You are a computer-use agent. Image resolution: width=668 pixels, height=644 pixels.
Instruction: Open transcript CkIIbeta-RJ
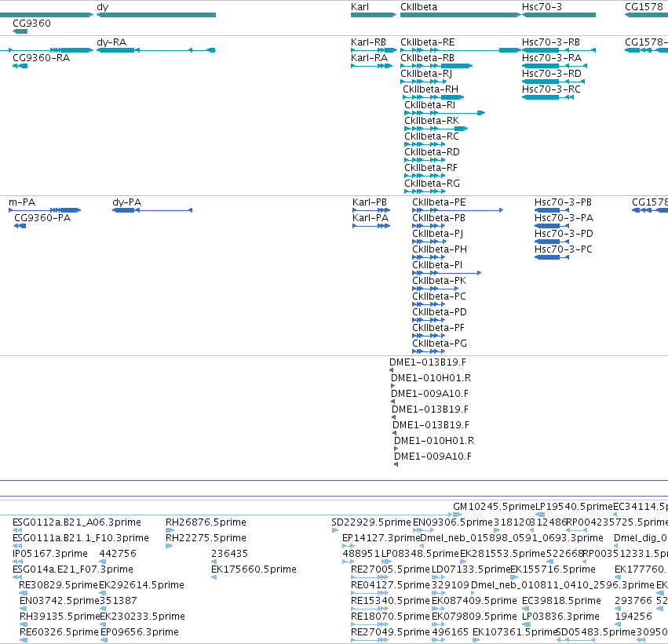pyautogui.click(x=423, y=82)
